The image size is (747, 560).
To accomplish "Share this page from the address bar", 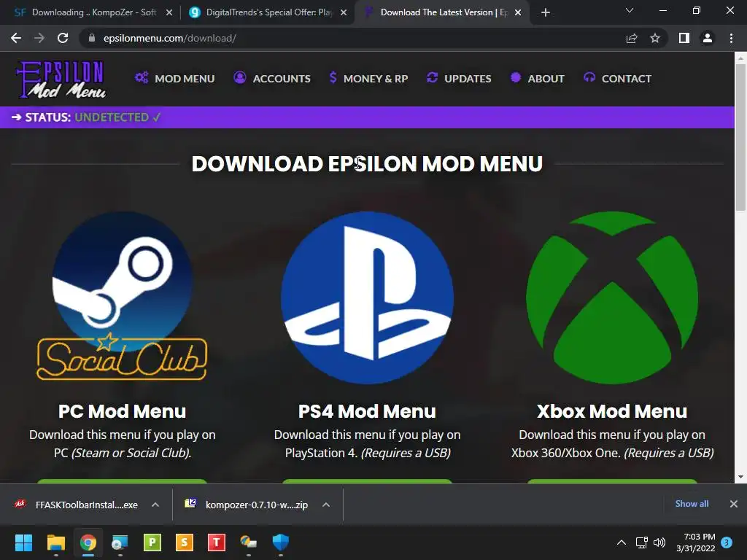I will [x=632, y=38].
